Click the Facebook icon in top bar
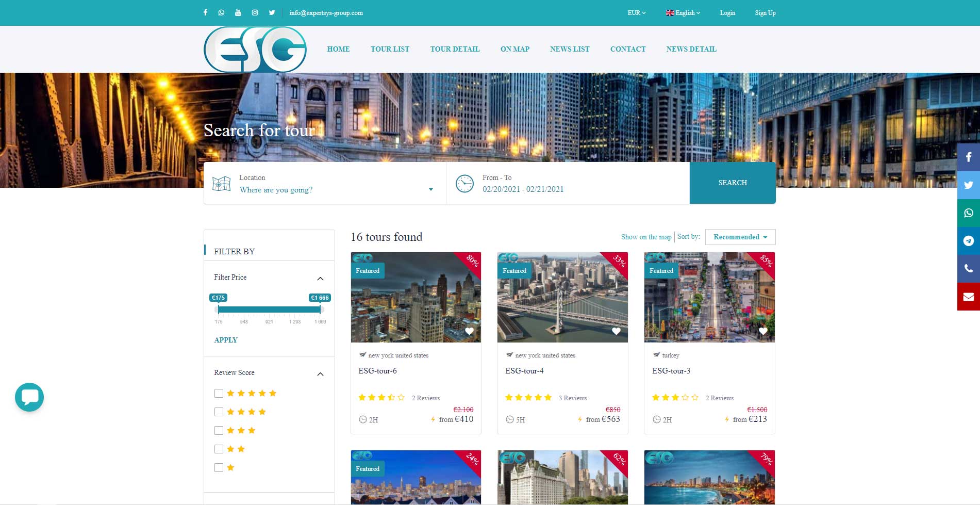Image resolution: width=980 pixels, height=505 pixels. click(205, 13)
